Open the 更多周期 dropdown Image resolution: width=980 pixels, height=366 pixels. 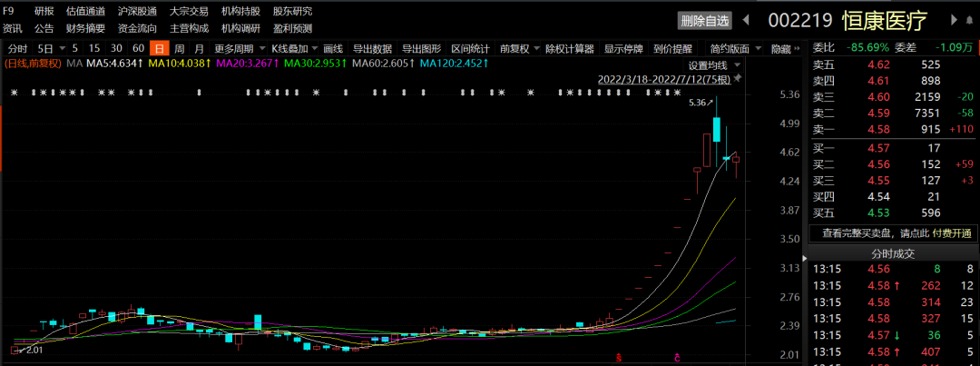pyautogui.click(x=239, y=49)
